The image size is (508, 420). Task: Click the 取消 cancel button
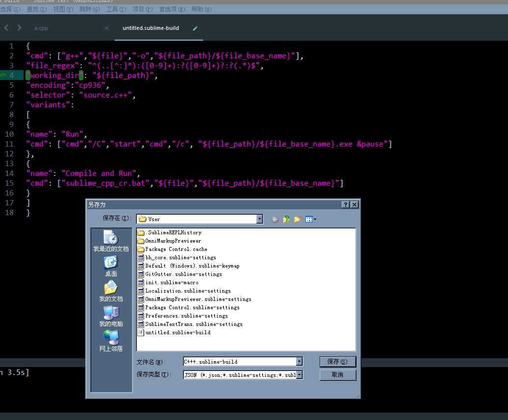[x=337, y=375]
